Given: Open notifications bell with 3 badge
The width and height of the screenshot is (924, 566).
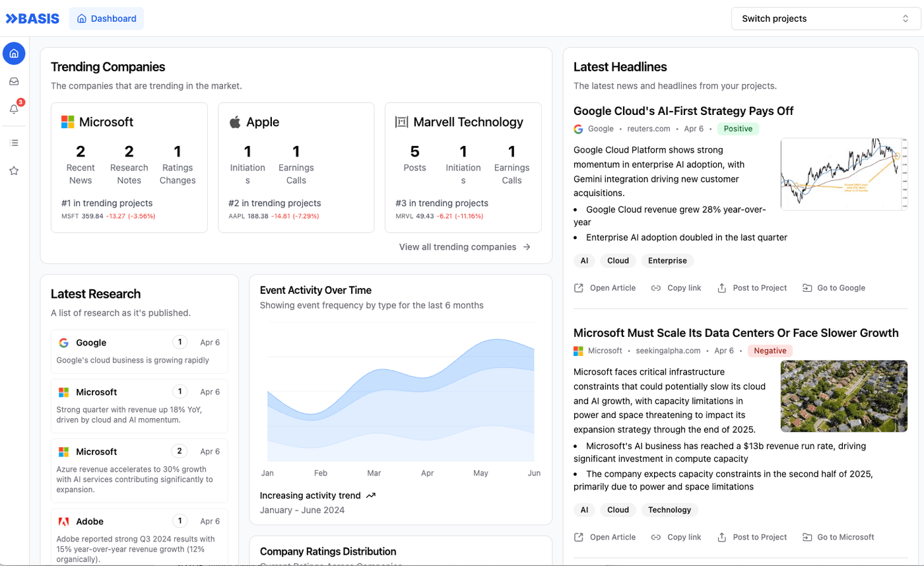Looking at the screenshot, I should coord(14,109).
